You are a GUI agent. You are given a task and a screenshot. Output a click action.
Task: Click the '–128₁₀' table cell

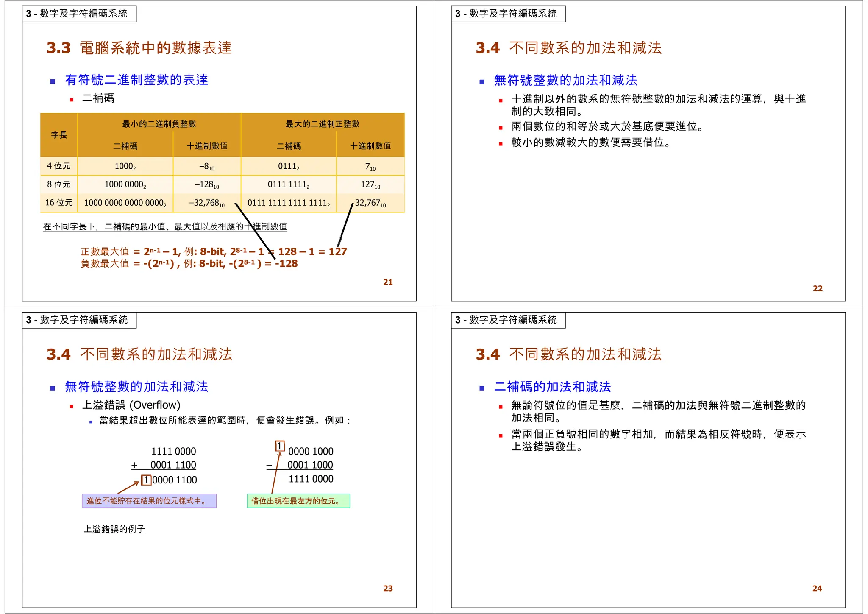pos(207,184)
